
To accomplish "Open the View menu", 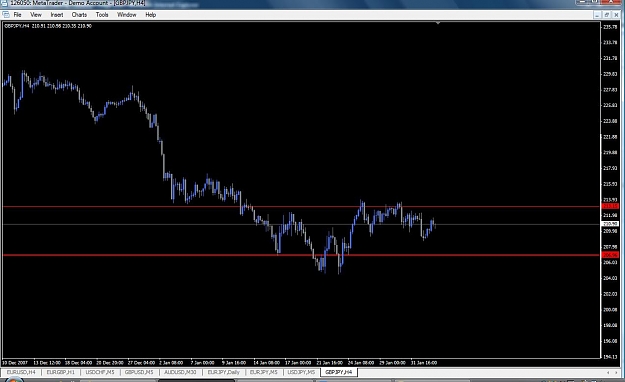I will point(36,15).
